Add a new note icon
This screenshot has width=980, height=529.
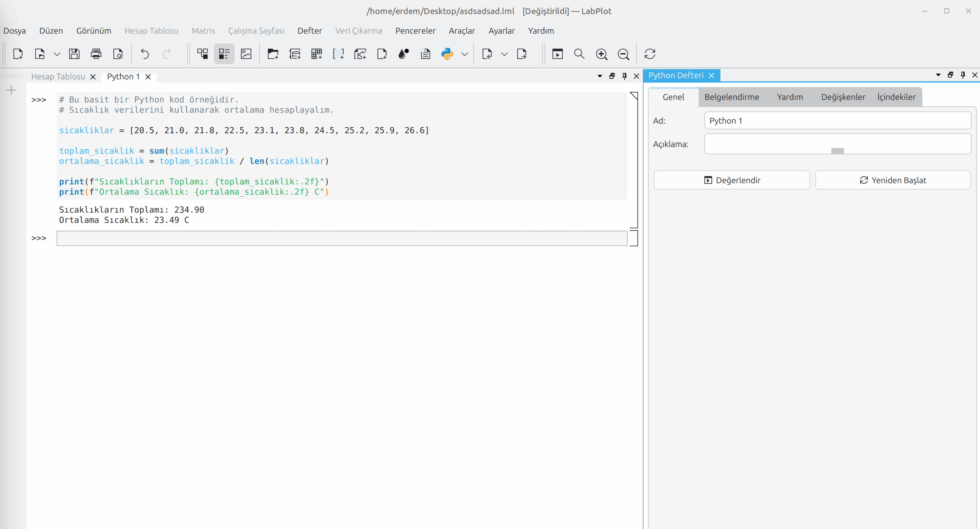click(x=425, y=54)
